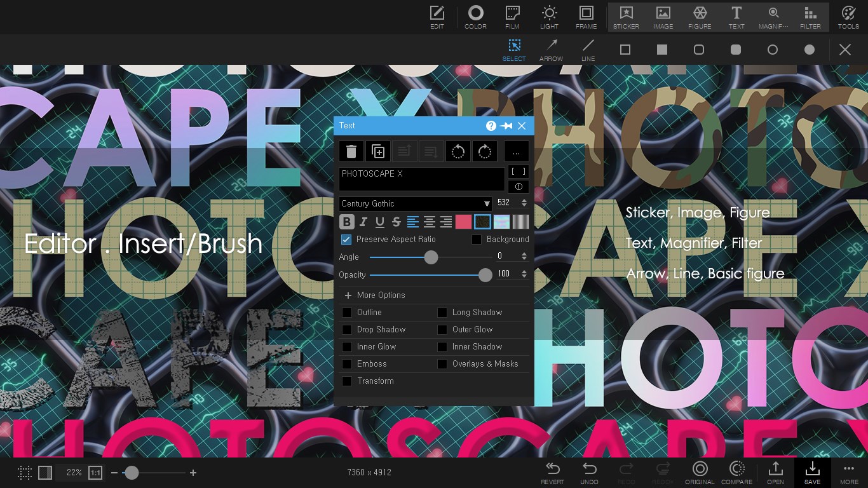Delete the text layer using the trash icon
868x488 pixels.
click(351, 151)
